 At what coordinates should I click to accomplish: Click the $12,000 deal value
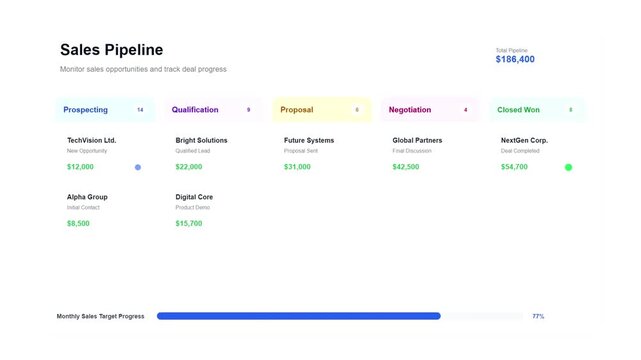click(x=80, y=167)
